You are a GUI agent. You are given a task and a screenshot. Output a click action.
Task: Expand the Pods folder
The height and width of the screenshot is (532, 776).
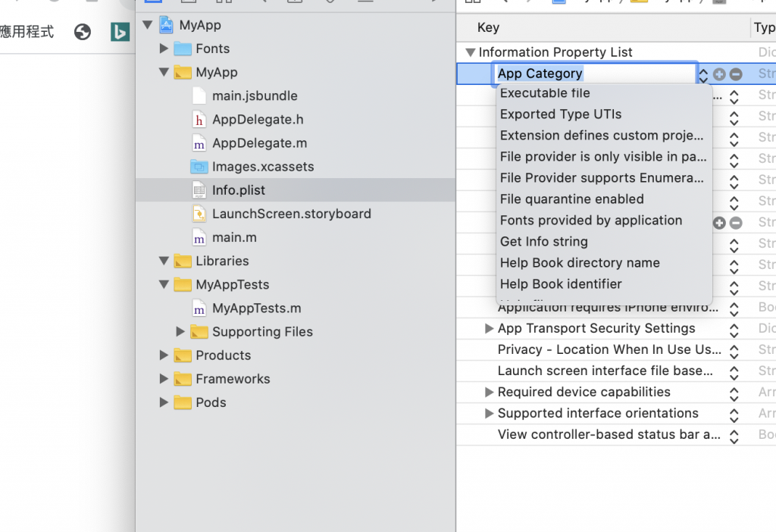tap(164, 402)
